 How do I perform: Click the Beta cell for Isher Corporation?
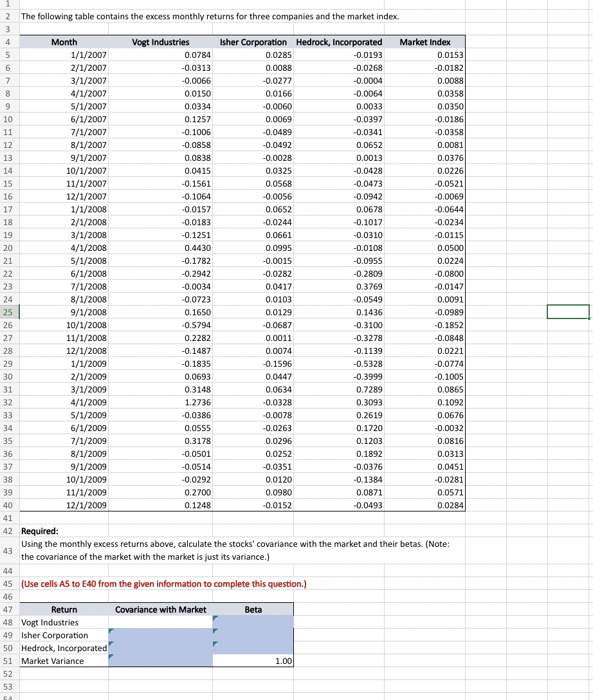pyautogui.click(x=253, y=635)
